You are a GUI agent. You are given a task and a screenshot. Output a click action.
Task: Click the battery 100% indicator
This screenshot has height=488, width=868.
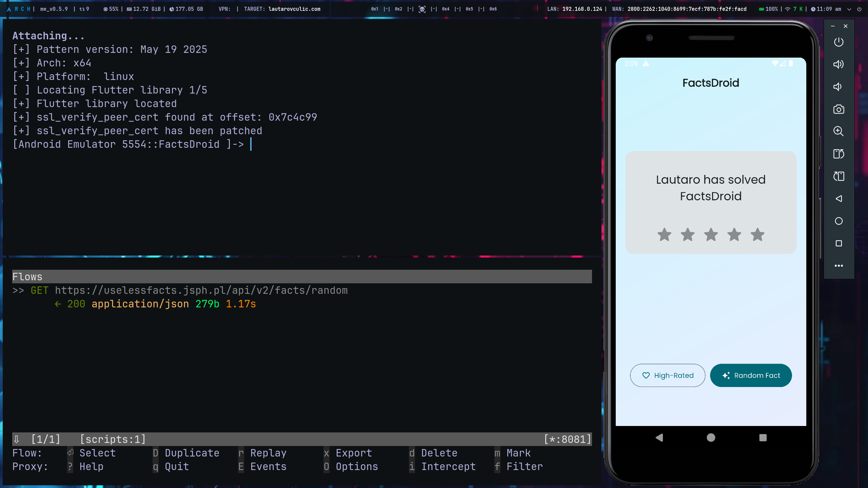[768, 9]
